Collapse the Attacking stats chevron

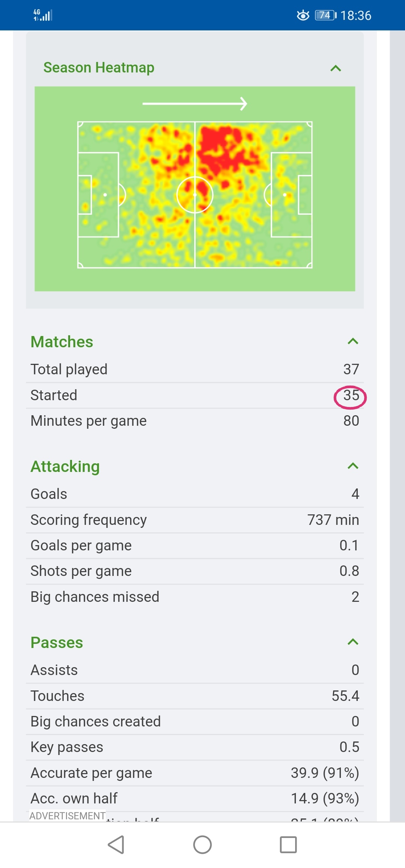353,466
